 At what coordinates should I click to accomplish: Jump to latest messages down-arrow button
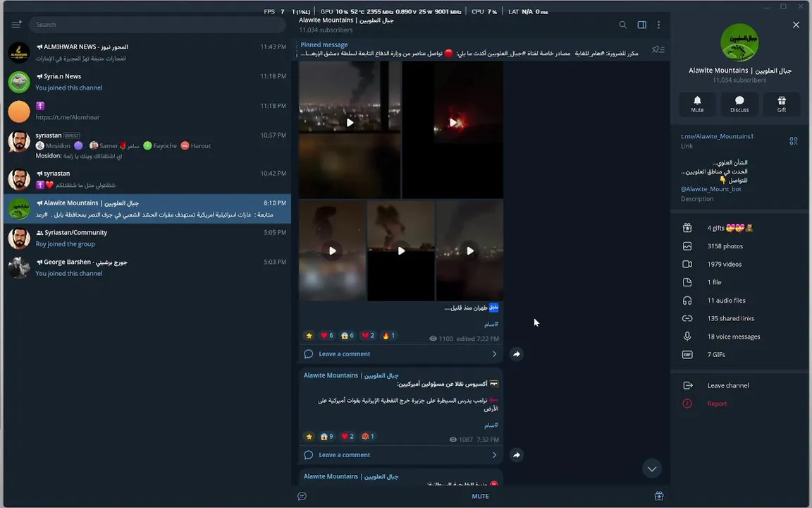pos(652,468)
